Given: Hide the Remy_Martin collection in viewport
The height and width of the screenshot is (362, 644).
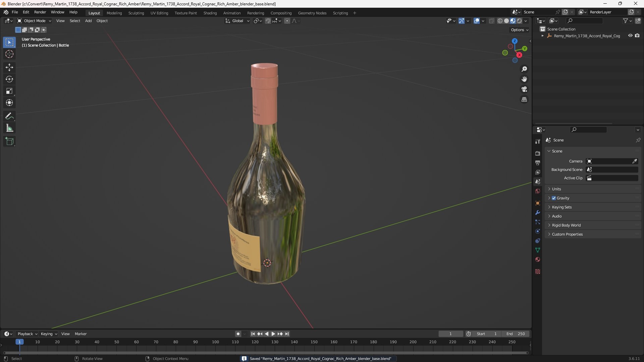Looking at the screenshot, I should coord(630,36).
